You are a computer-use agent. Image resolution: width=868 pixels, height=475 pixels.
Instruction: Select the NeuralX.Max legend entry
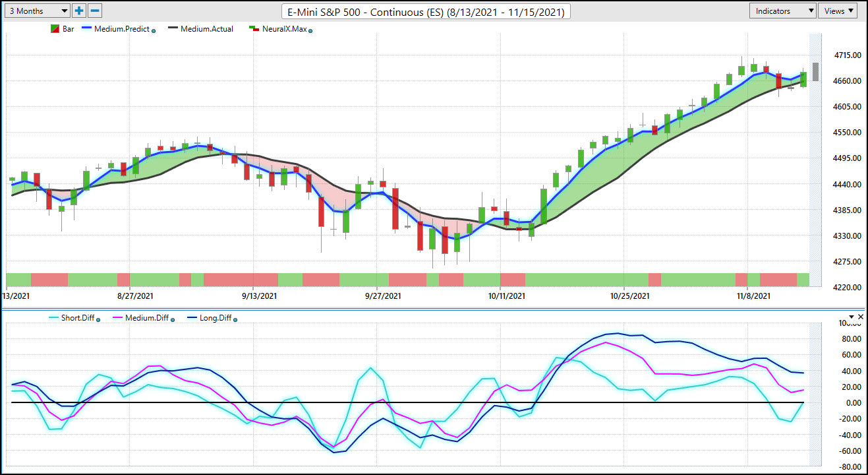click(x=284, y=29)
